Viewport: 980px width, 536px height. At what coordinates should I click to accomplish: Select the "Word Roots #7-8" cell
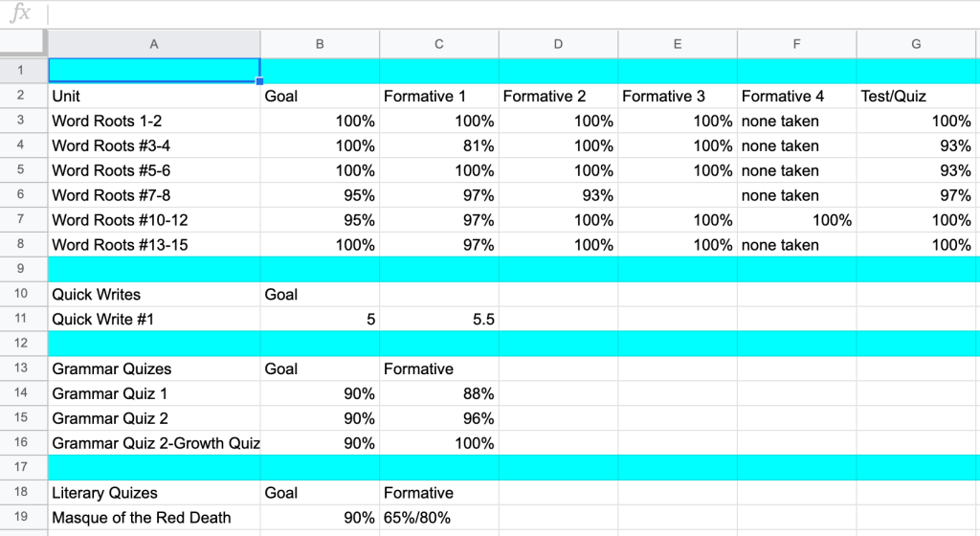coord(154,195)
